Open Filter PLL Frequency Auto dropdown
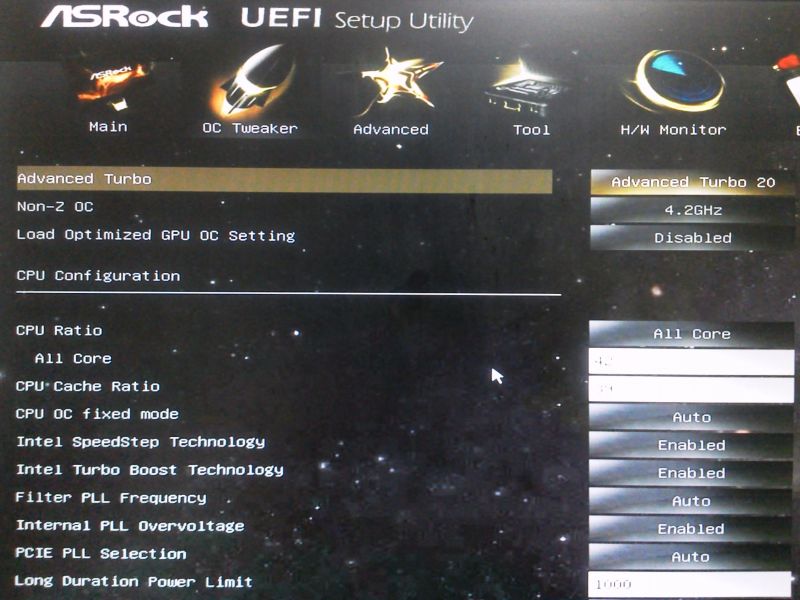Viewport: 800px width, 600px height. coord(692,501)
